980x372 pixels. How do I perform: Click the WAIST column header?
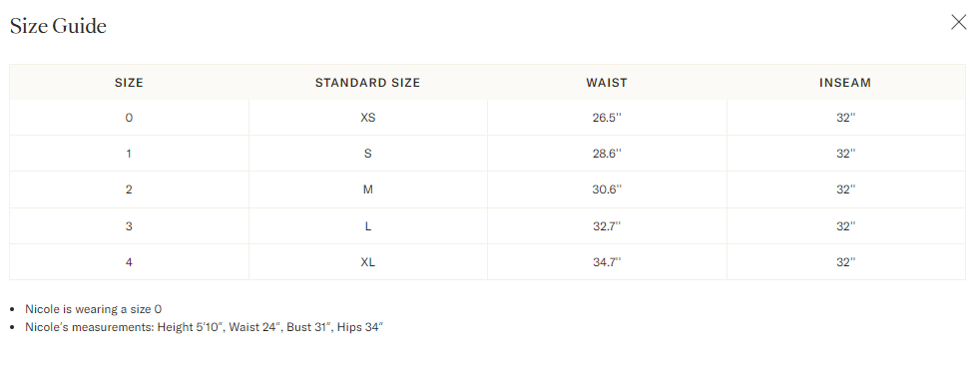click(607, 83)
